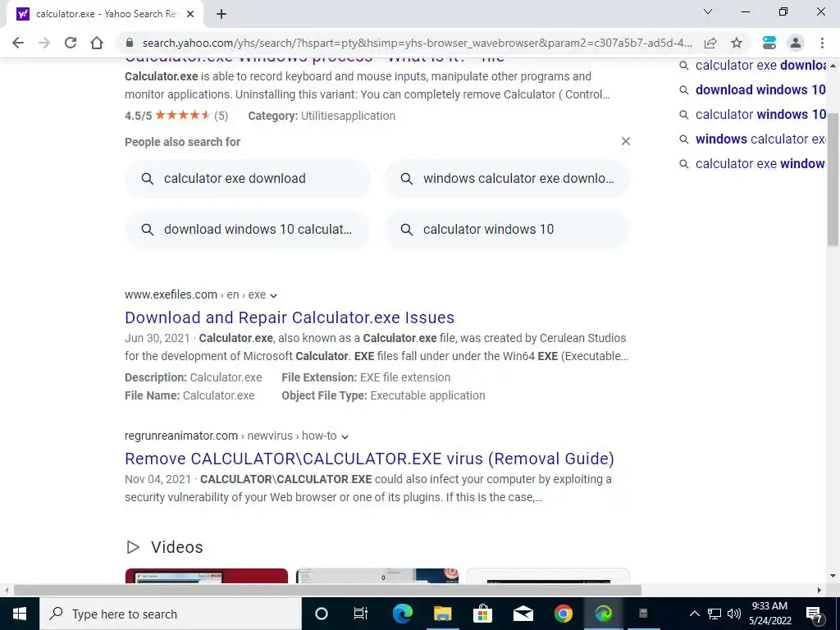Open Mail app from taskbar
This screenshot has height=630, width=840.
(523, 614)
